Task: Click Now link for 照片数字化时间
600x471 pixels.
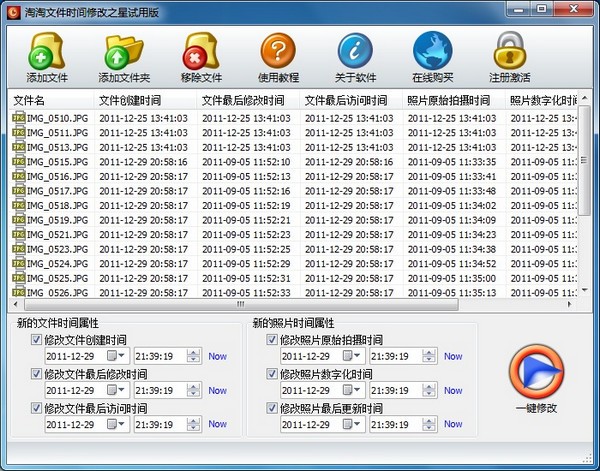Action: click(x=453, y=390)
